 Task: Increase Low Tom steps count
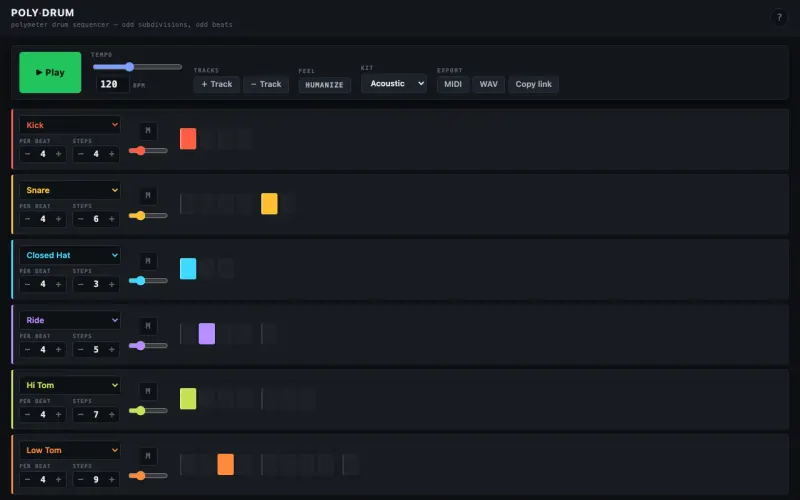pos(111,480)
